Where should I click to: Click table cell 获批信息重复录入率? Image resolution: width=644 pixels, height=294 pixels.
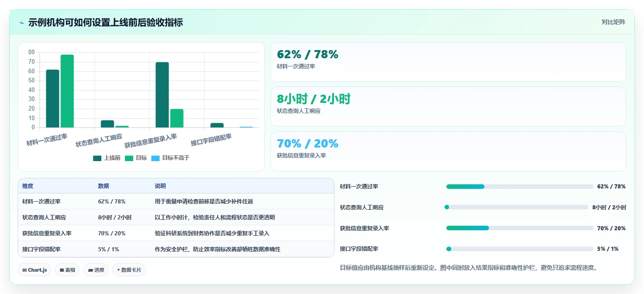click(47, 233)
